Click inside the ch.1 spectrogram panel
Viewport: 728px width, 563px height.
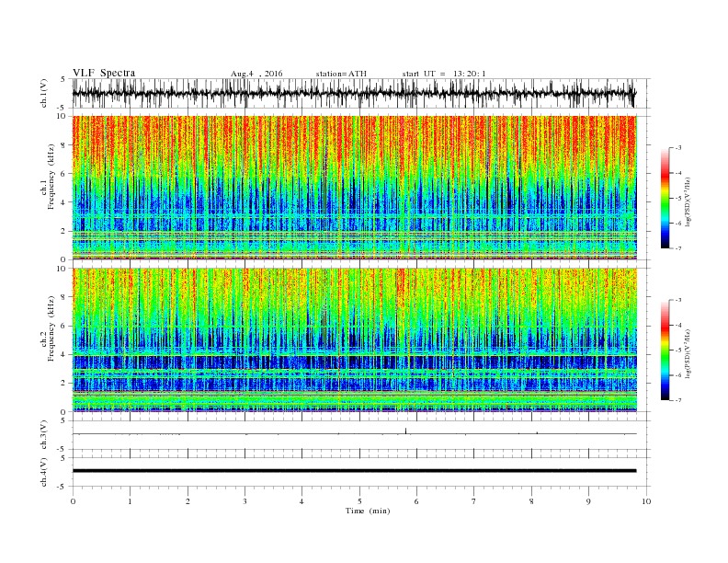[x=354, y=188]
